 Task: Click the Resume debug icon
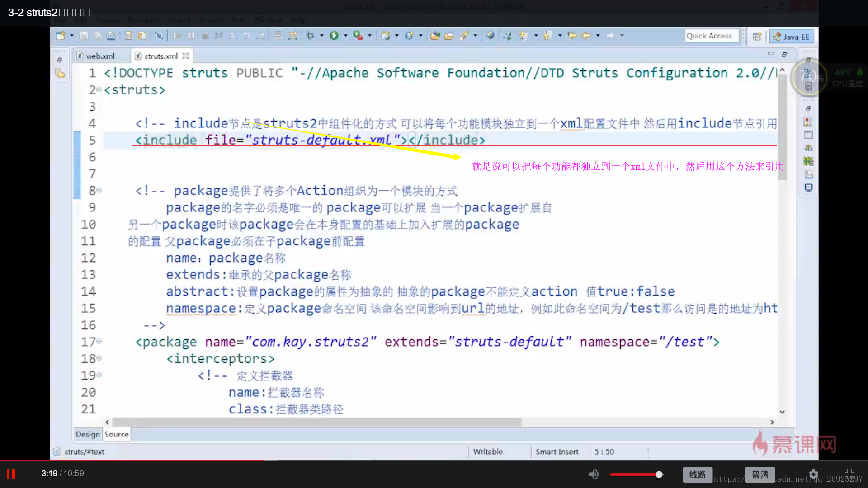177,36
